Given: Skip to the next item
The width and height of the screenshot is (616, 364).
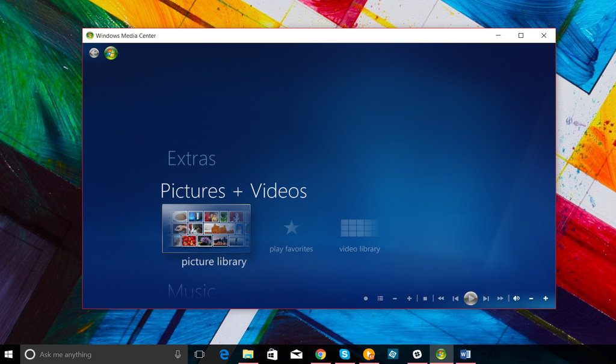Looking at the screenshot, I should tap(485, 298).
